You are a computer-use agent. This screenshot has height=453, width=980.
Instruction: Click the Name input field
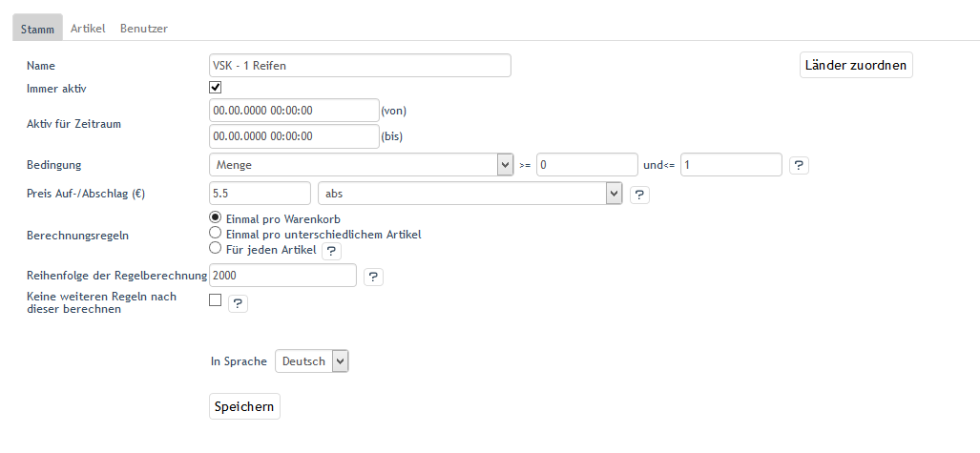point(360,66)
